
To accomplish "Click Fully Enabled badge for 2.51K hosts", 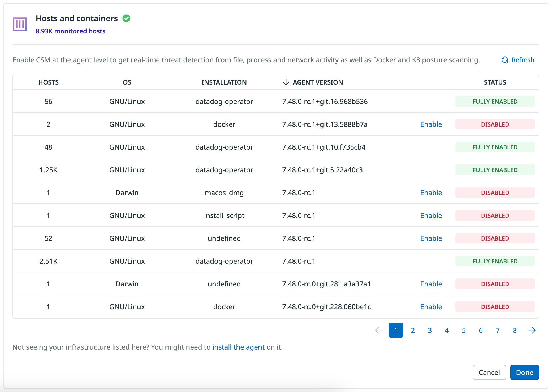I will 495,261.
